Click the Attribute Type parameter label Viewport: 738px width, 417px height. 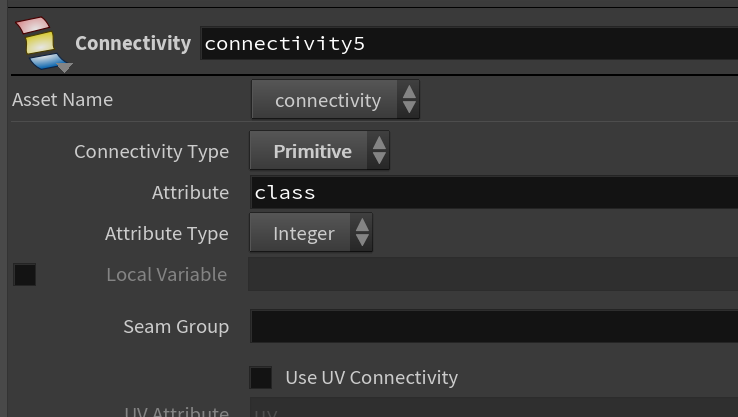pyautogui.click(x=167, y=233)
